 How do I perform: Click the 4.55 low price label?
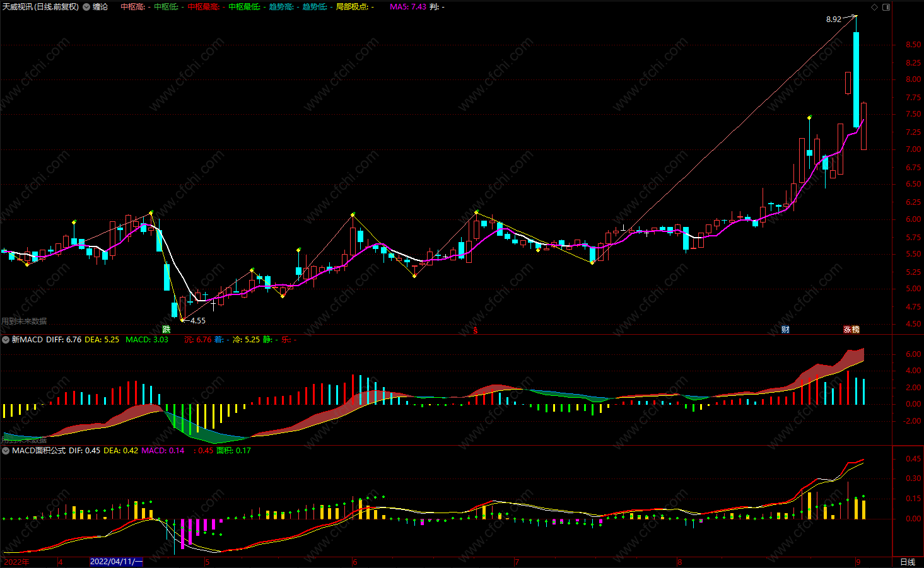[197, 321]
